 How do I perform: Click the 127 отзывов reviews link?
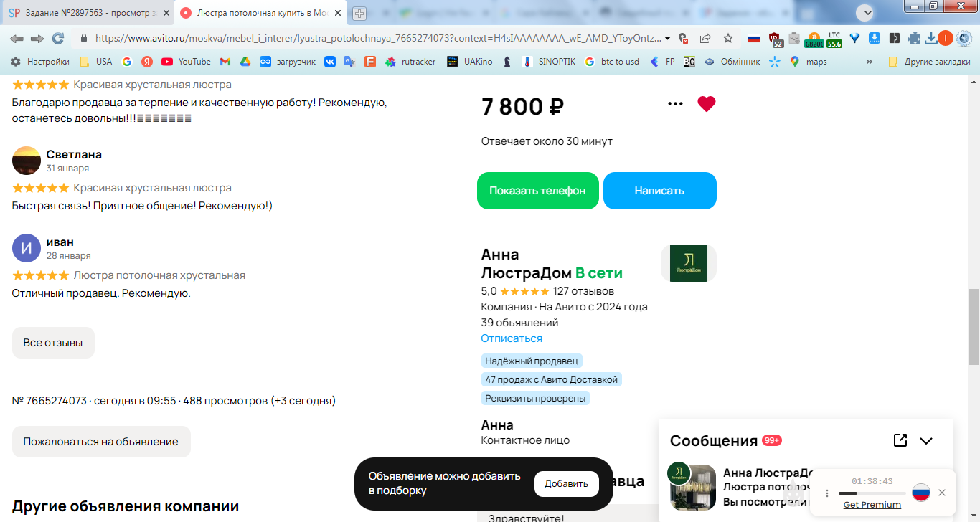click(x=583, y=291)
